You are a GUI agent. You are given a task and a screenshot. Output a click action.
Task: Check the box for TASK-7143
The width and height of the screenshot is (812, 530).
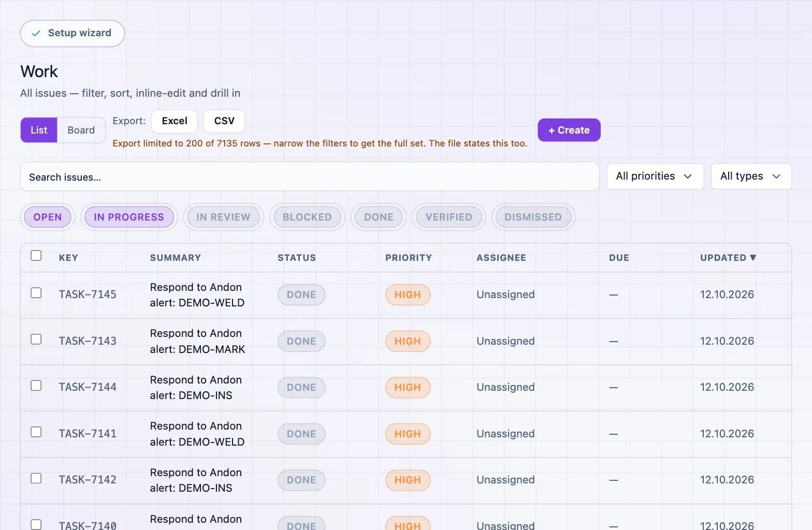point(36,339)
